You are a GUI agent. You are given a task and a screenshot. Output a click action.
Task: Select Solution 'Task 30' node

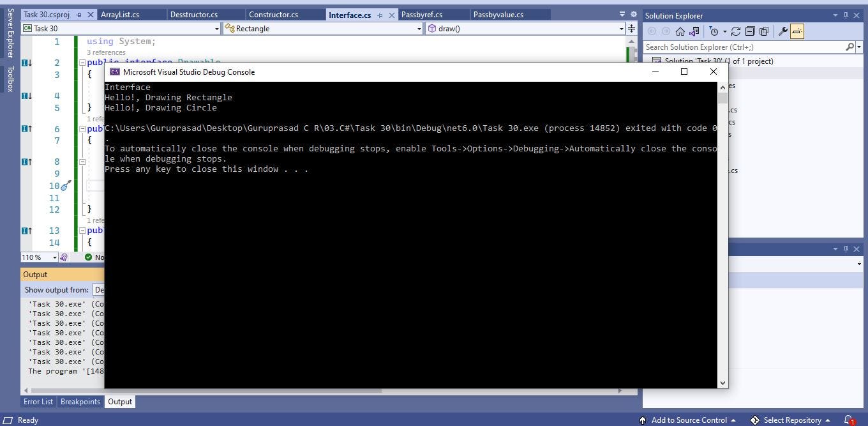point(718,61)
